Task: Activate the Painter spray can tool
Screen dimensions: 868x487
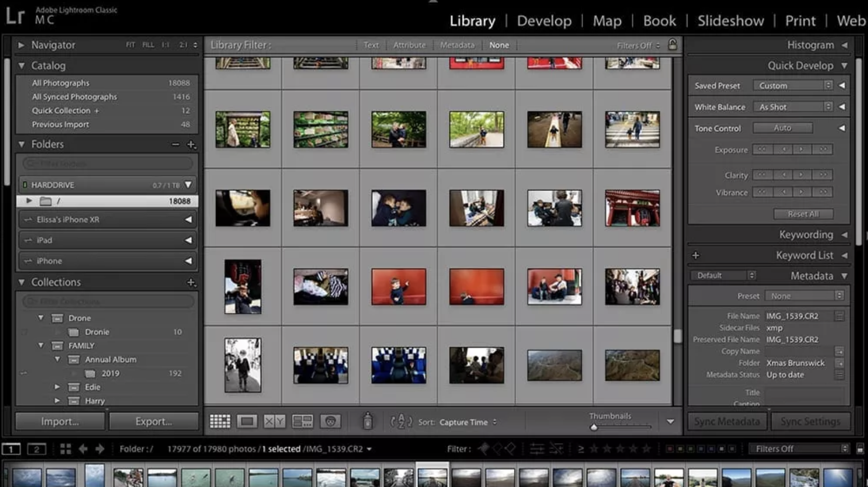Action: [x=368, y=421]
